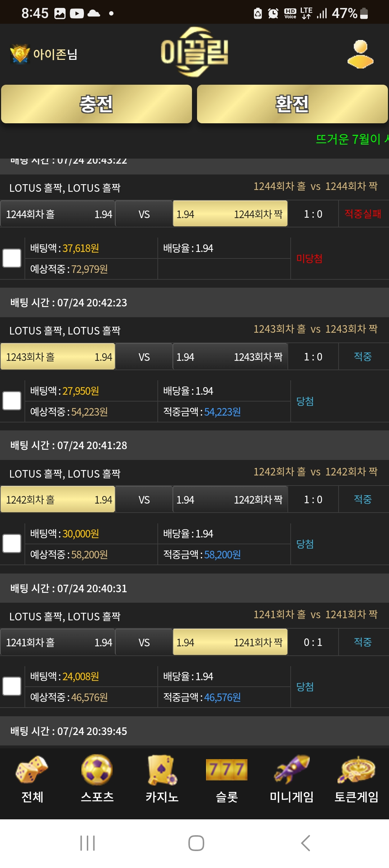Image resolution: width=389 pixels, height=868 pixels.
Task: Open the 토큰게임 roulette category
Action: point(357,779)
